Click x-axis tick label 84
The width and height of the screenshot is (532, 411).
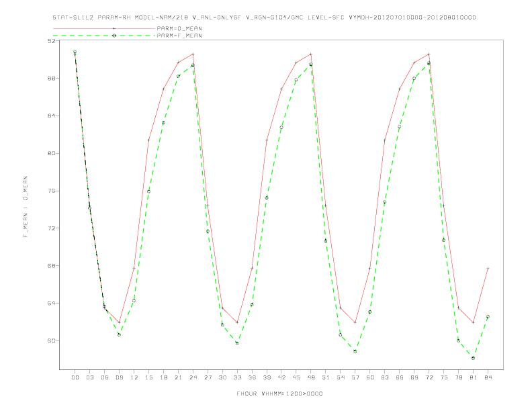(488, 377)
